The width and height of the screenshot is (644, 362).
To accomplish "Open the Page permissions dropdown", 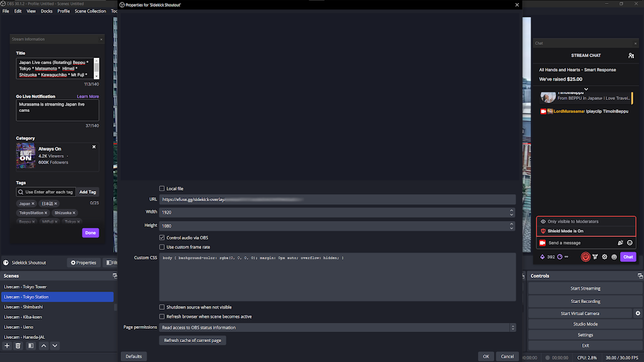I will click(x=337, y=327).
